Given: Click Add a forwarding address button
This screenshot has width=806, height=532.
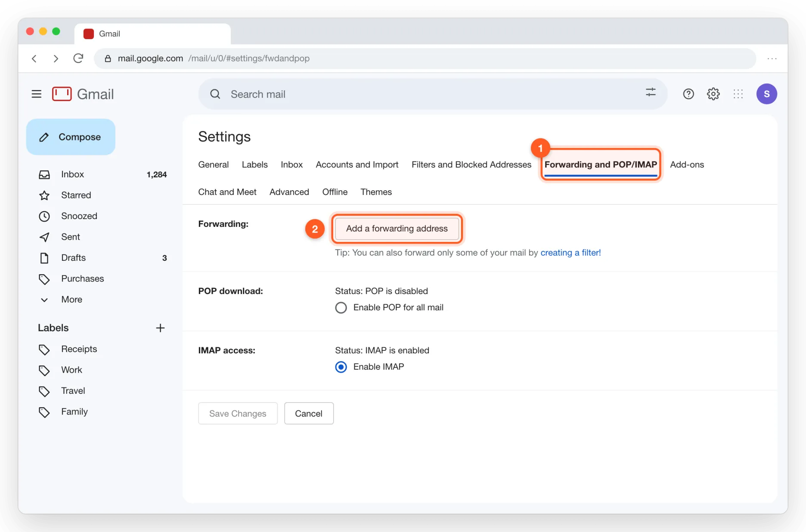Looking at the screenshot, I should (397, 229).
